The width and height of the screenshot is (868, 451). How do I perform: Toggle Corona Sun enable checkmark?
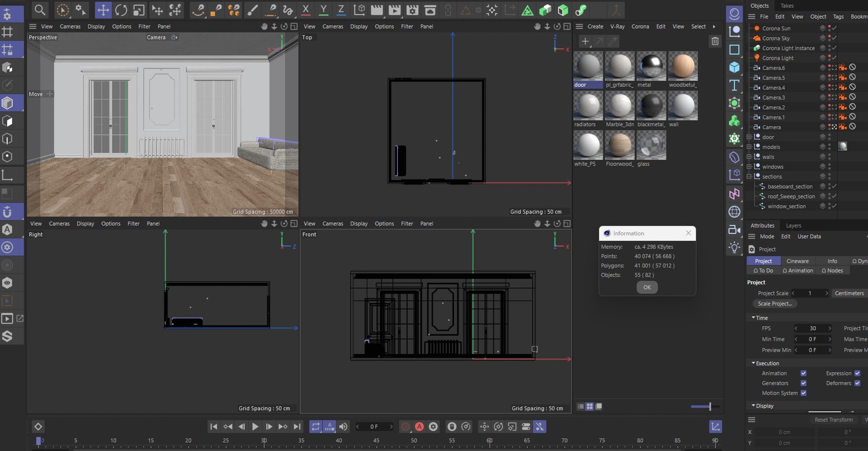pos(835,28)
